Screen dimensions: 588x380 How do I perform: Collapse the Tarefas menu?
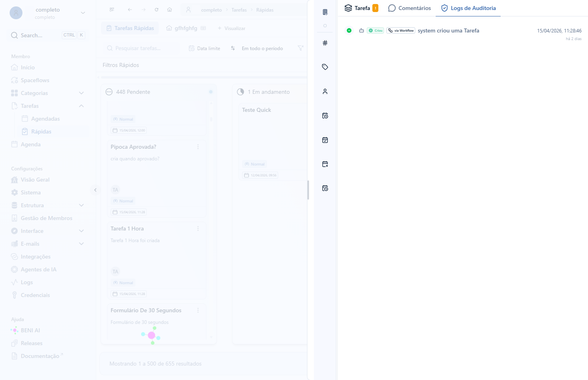pos(81,106)
